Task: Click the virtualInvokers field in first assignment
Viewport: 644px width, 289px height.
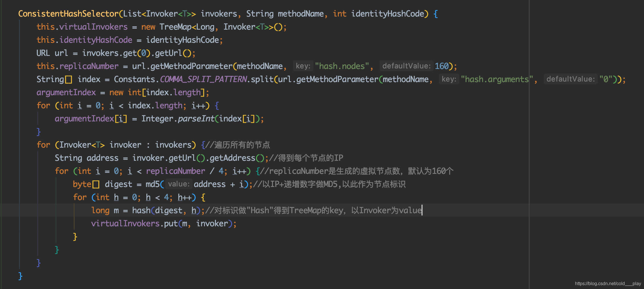Action: pyautogui.click(x=93, y=27)
